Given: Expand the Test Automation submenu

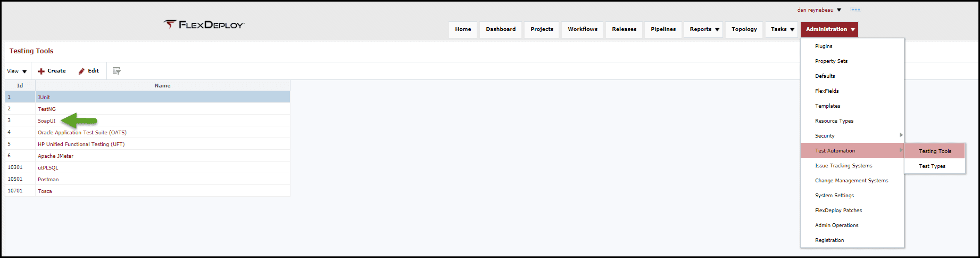Looking at the screenshot, I should coord(852,151).
